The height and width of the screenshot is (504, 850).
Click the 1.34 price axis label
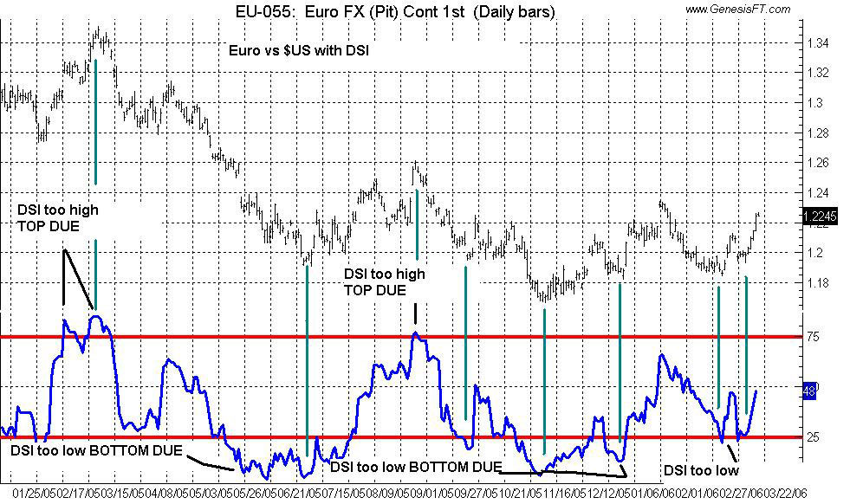coord(817,43)
